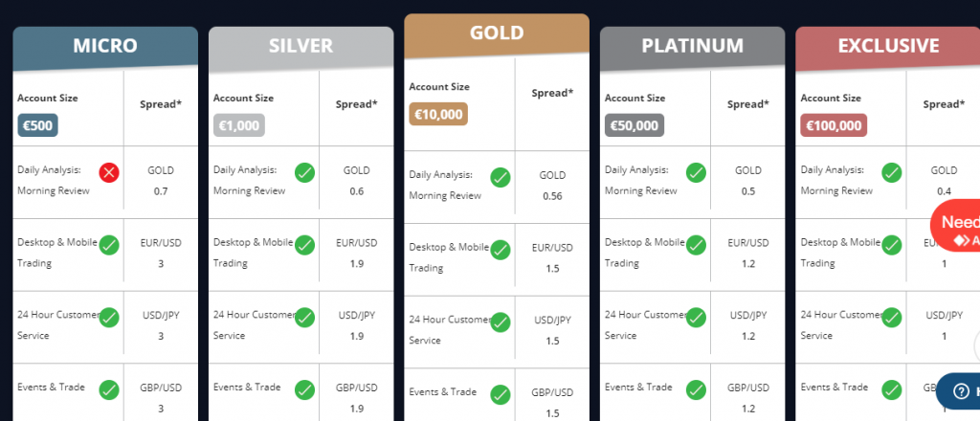Click Silver Daily Analysis green checkmark

[x=304, y=173]
